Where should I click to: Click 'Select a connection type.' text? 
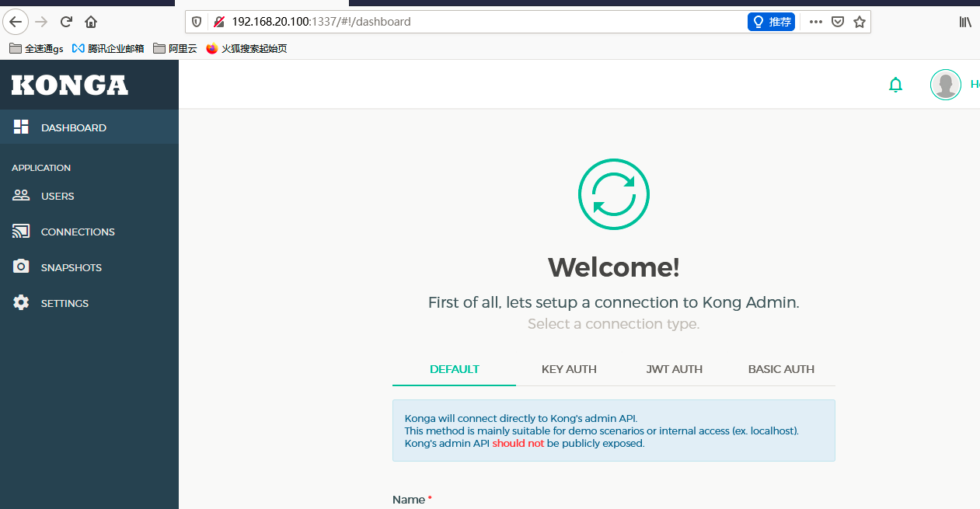pyautogui.click(x=614, y=324)
